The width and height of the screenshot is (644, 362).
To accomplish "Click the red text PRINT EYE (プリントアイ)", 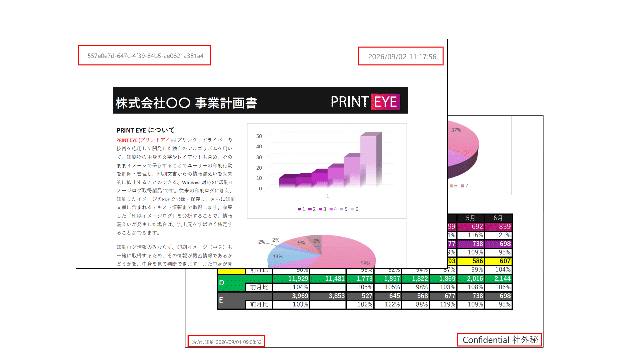I will click(144, 140).
